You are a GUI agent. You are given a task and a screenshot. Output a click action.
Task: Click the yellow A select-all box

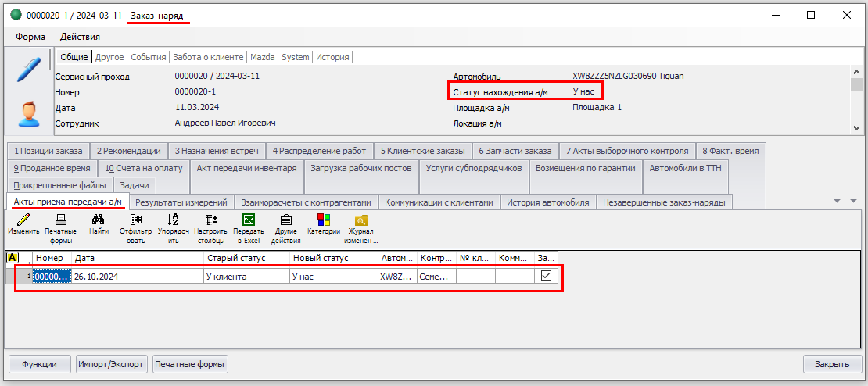point(13,258)
